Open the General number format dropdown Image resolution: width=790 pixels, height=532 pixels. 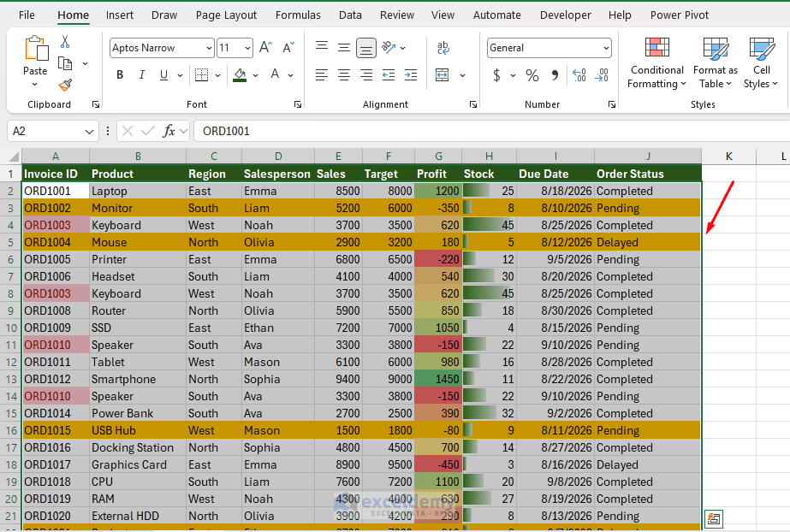[x=606, y=48]
